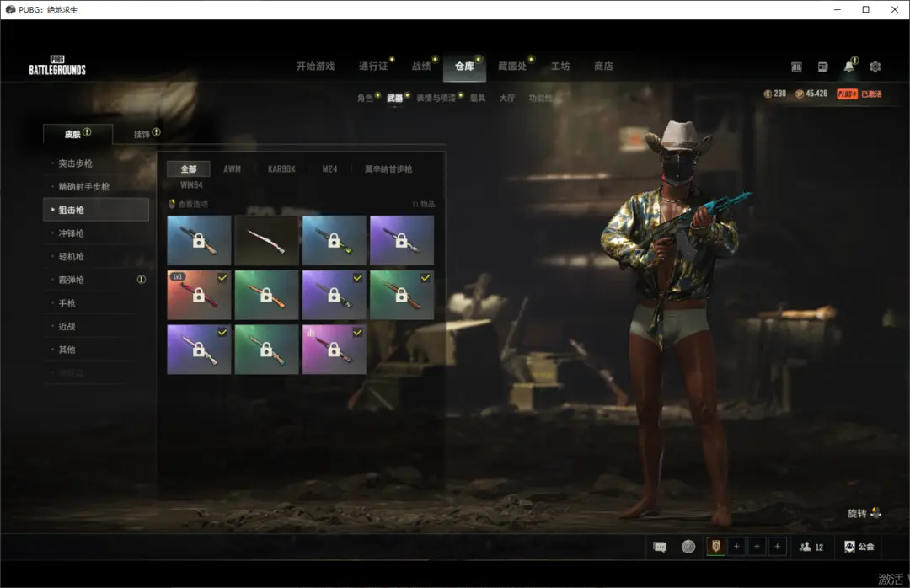
Task: Select 突击步枪 category
Action: coord(96,163)
